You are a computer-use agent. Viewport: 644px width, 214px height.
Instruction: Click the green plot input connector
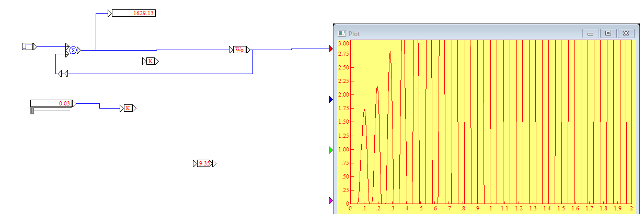click(x=330, y=150)
